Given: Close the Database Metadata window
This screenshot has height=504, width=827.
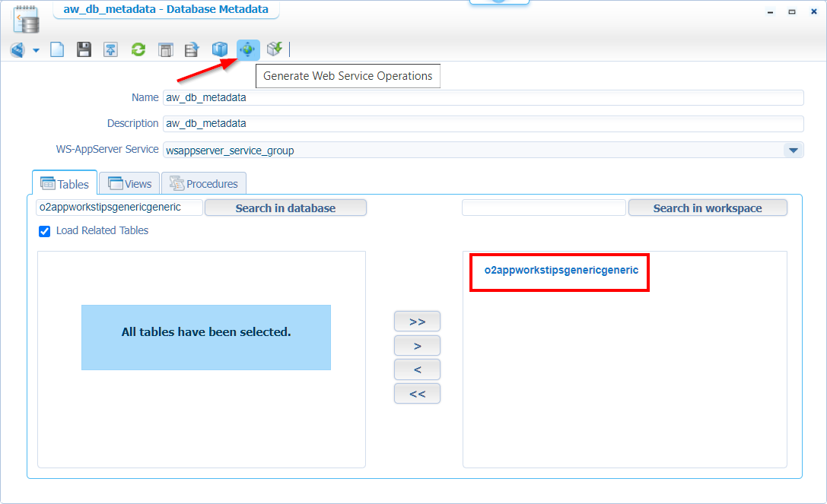Looking at the screenshot, I should pos(814,11).
